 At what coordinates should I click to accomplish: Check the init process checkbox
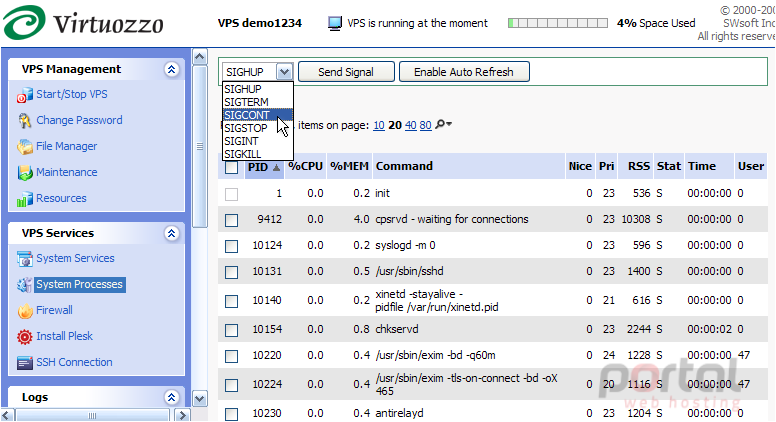click(231, 194)
